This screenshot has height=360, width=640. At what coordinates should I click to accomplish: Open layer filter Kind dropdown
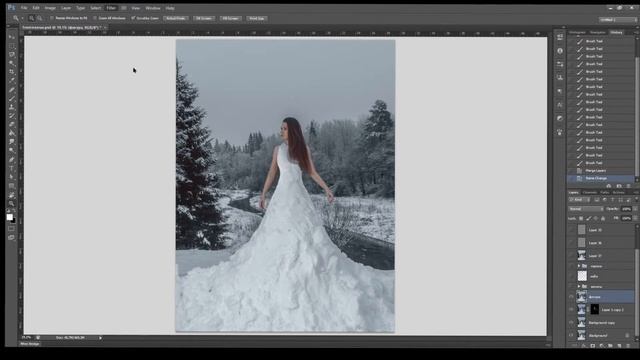(579, 200)
